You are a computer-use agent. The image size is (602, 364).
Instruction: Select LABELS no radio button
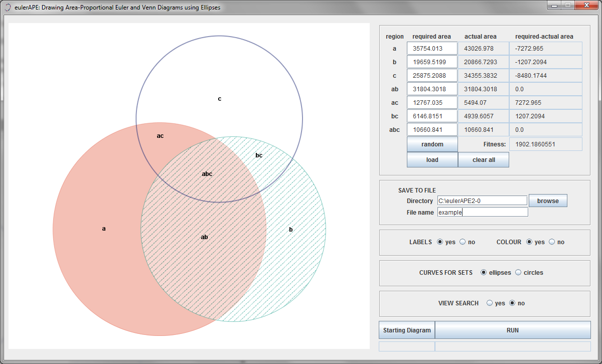click(x=463, y=242)
